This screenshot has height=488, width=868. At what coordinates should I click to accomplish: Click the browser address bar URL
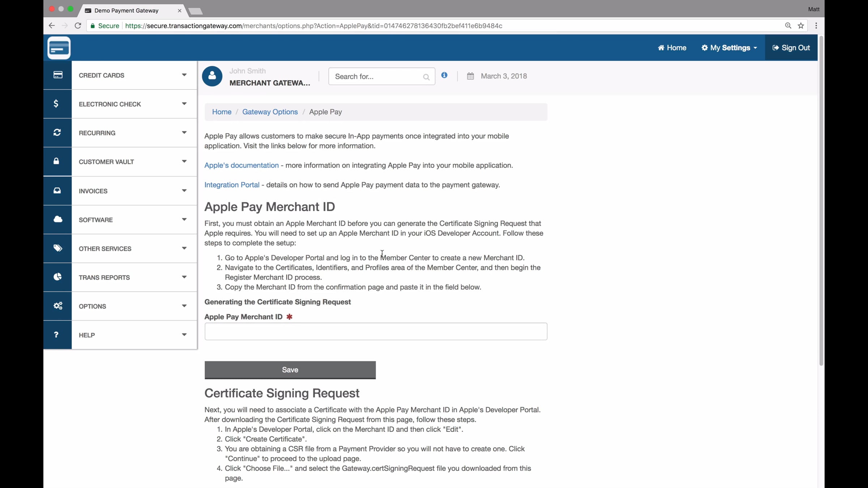click(x=314, y=26)
